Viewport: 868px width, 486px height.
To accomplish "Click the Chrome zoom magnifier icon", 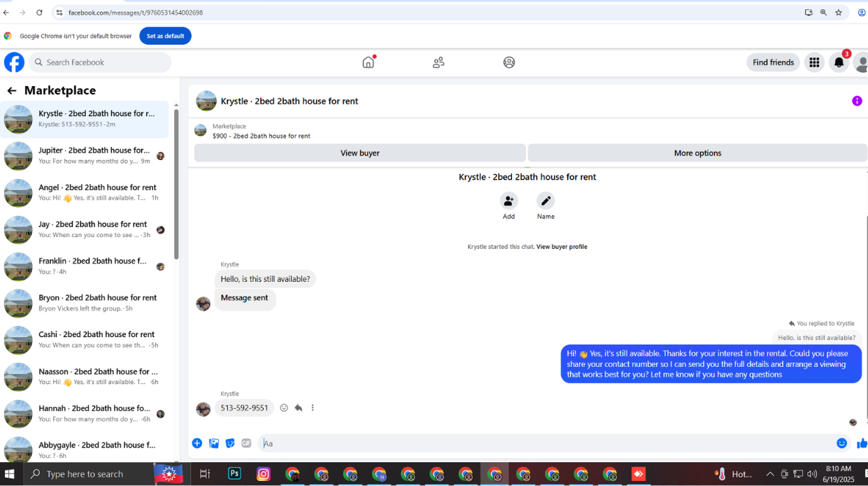I will (823, 13).
